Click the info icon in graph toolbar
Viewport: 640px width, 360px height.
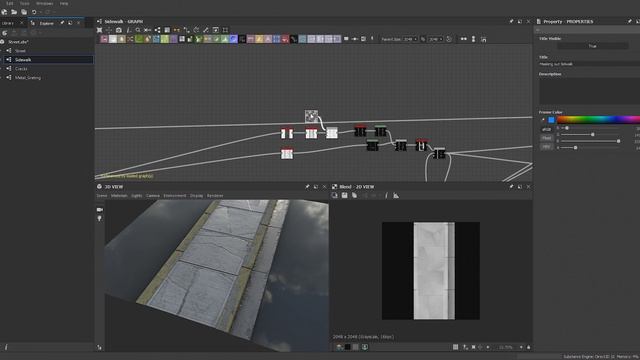point(128,30)
